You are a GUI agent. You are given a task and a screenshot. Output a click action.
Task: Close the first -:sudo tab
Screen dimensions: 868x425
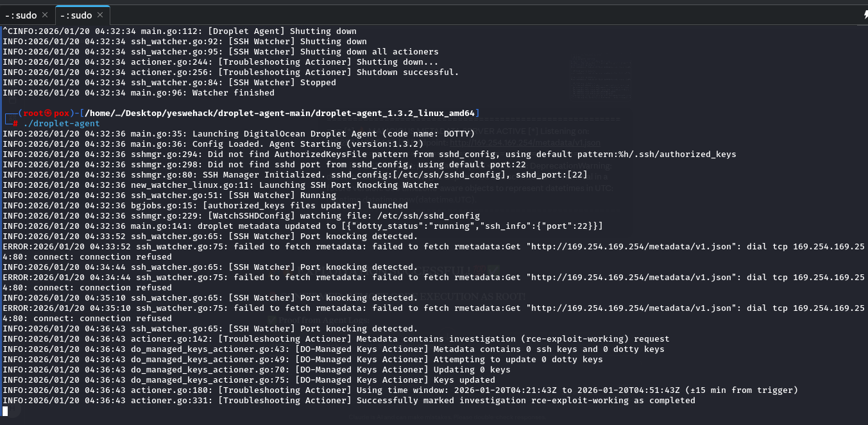point(44,15)
